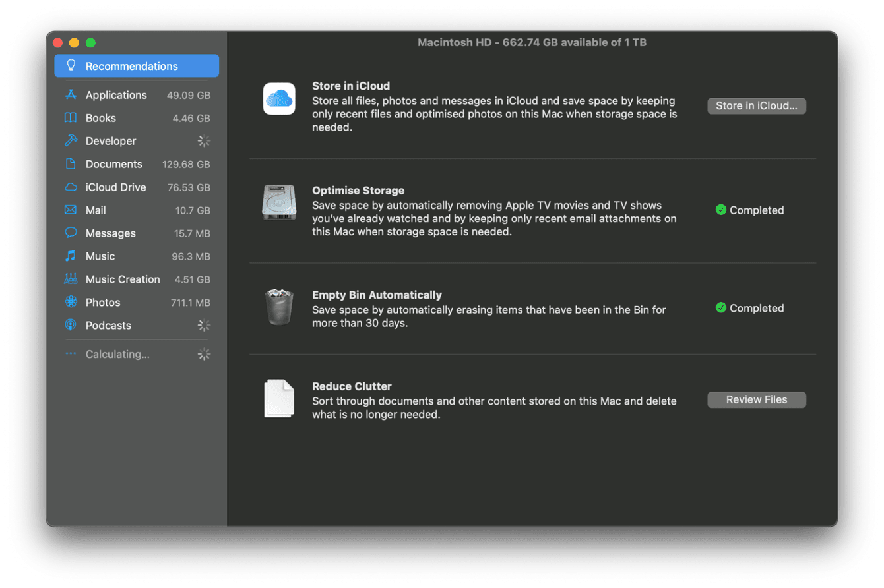This screenshot has height=588, width=884.
Task: Click green checkmark next to Empty Bin Completed
Action: (x=721, y=308)
